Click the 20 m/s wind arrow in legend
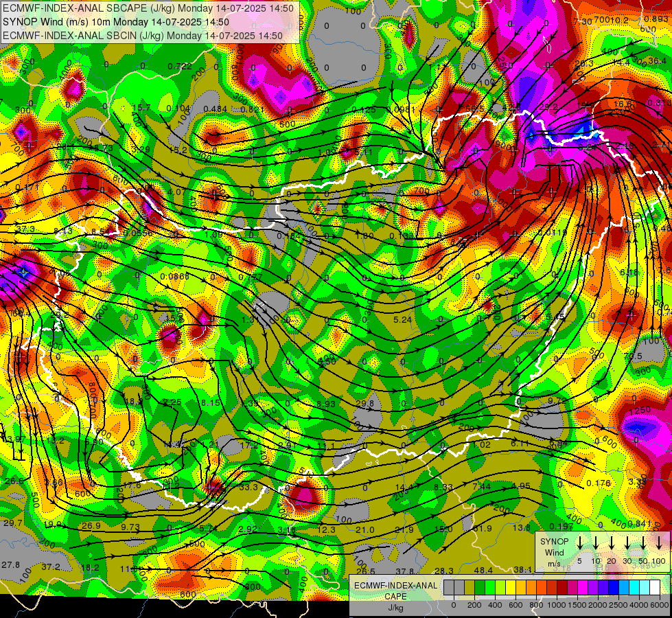The width and height of the screenshot is (672, 618). coord(612,543)
